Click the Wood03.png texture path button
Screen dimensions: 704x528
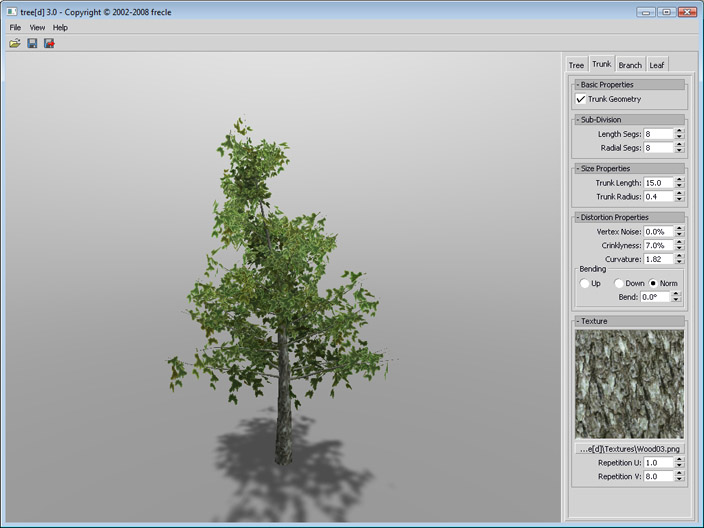[629, 449]
